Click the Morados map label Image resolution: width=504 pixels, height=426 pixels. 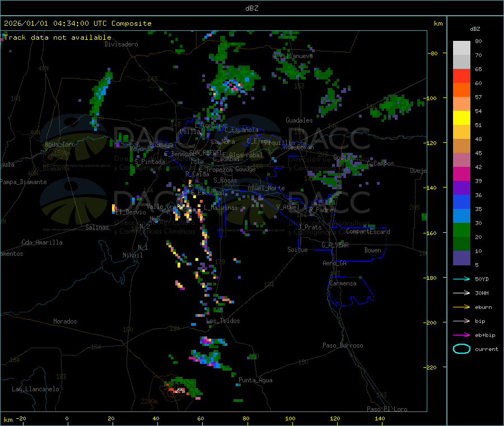coord(65,321)
